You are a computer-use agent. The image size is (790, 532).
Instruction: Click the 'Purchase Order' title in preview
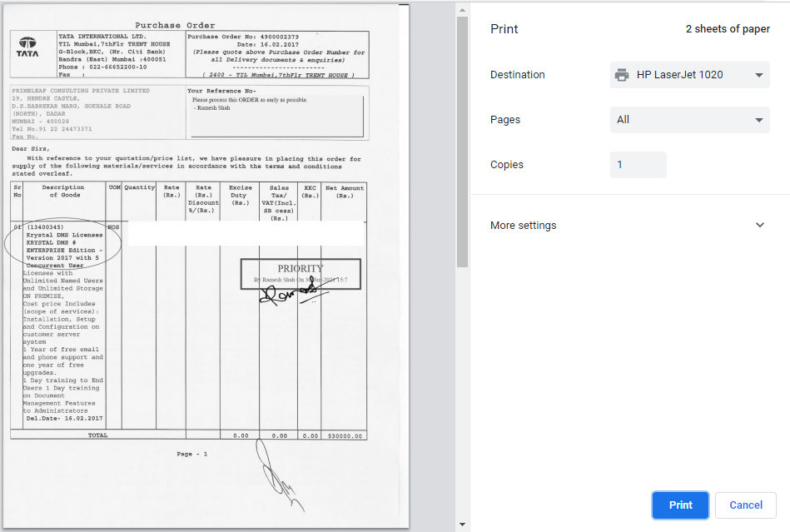tap(175, 25)
